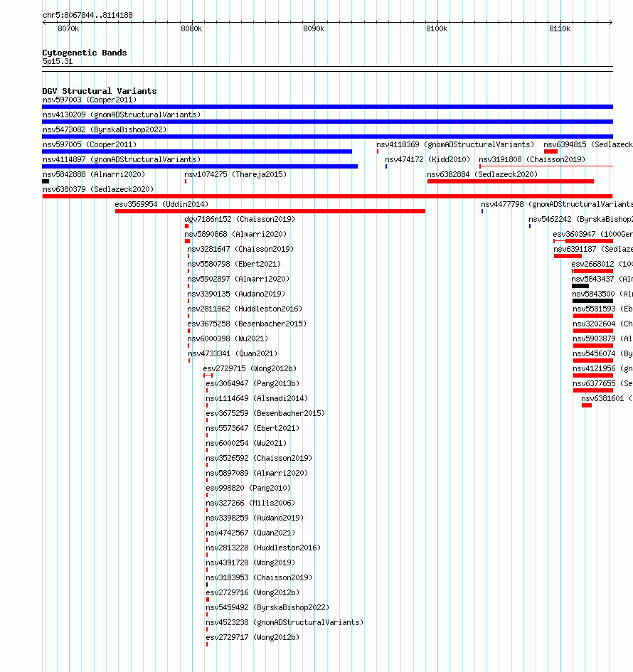Select esv3675258 (Besenbacher2015) entry
This screenshot has width=633, height=672.
tap(247, 324)
